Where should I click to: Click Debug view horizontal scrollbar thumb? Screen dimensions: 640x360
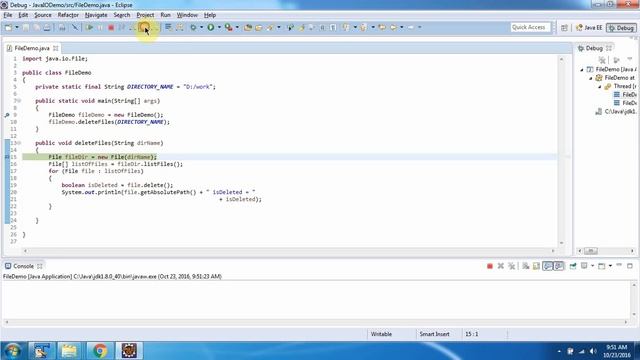(591, 251)
